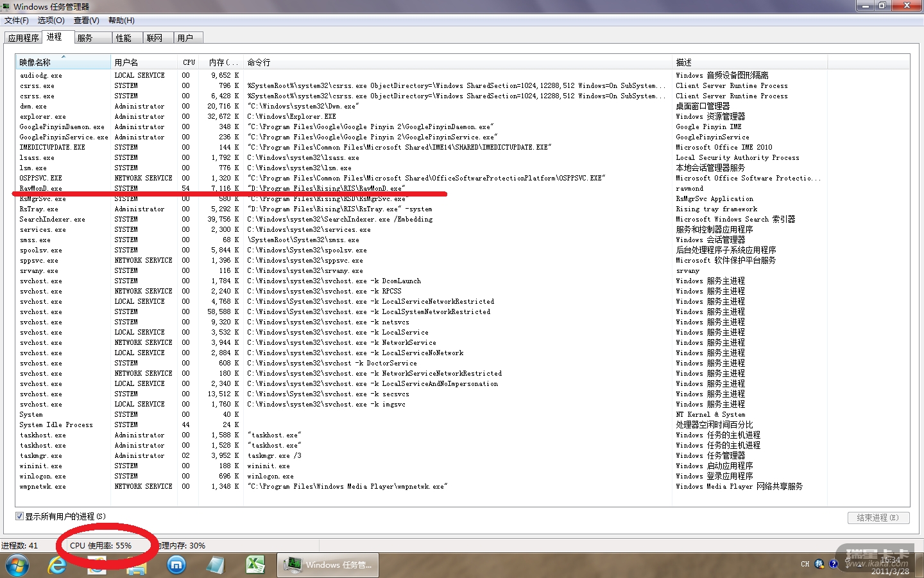Screen dimensions: 924x578
Task: Sort by the 内存 column header
Action: coord(223,62)
